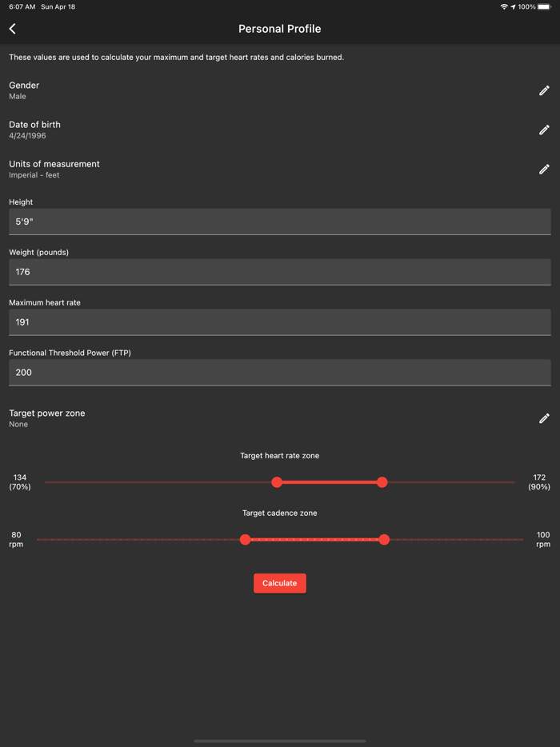Click the 134 (70%) heart rate label
Screen dimensions: 560x747
(20, 482)
